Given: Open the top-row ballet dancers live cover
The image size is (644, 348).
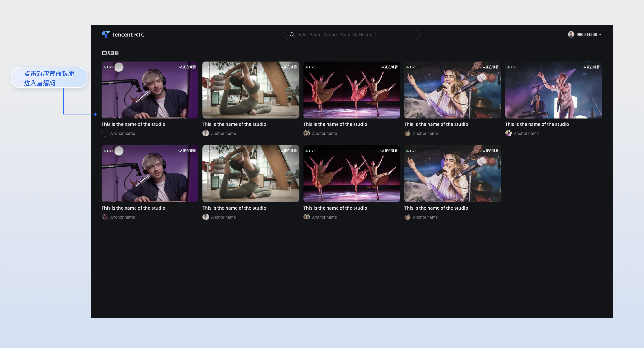Looking at the screenshot, I should point(351,90).
